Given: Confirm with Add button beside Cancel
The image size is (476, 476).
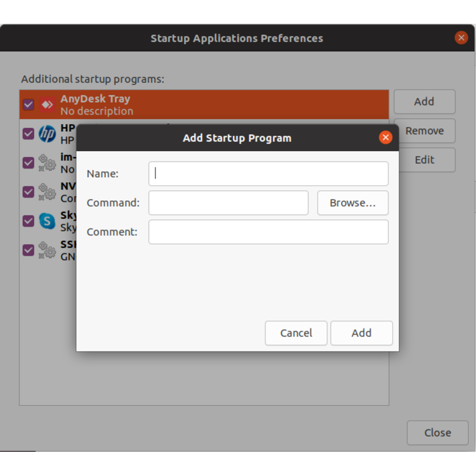Looking at the screenshot, I should (x=361, y=333).
